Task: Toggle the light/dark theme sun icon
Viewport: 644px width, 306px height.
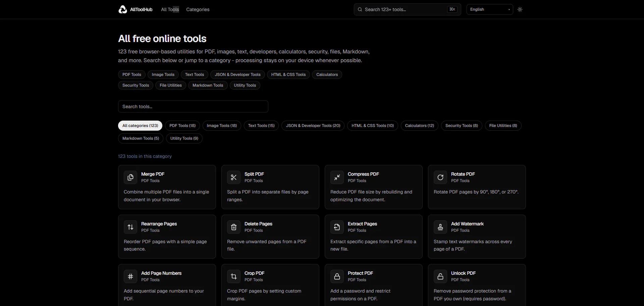Action: pyautogui.click(x=520, y=9)
